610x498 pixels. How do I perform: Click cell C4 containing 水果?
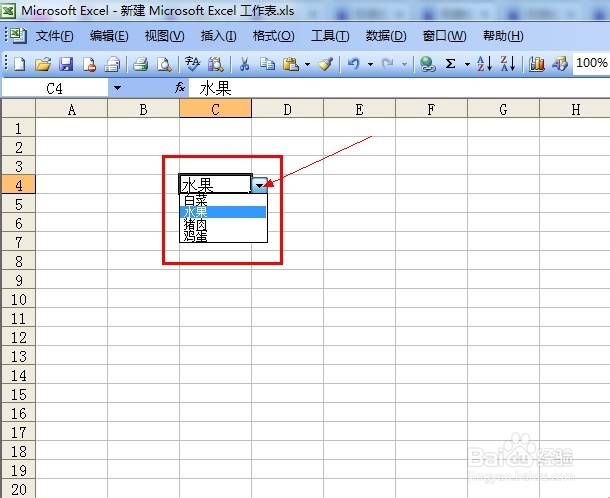215,184
